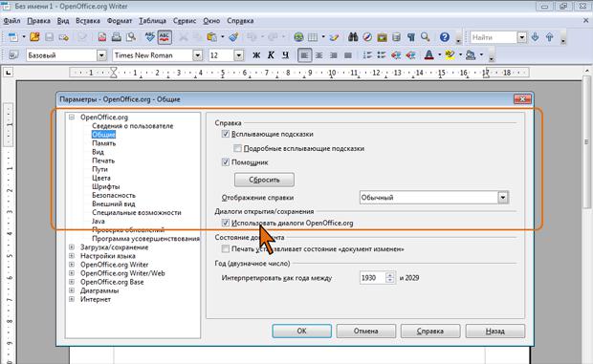Image resolution: width=593 pixels, height=364 pixels.
Task: Toggle bullets list icon
Action: [x=382, y=55]
